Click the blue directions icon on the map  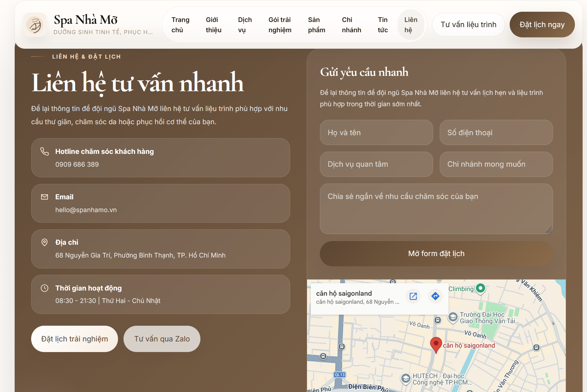tap(435, 297)
